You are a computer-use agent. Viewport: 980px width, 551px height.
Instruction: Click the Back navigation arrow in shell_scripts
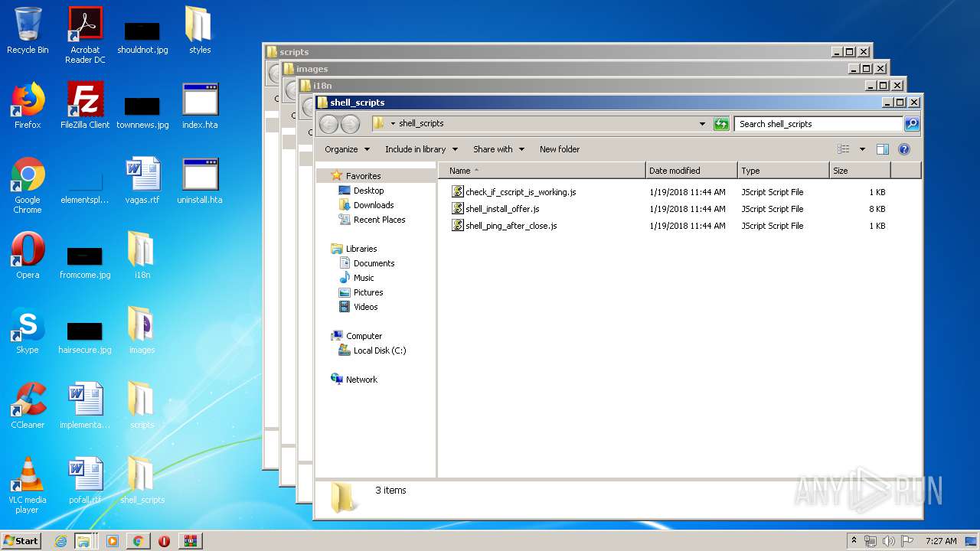(x=328, y=124)
